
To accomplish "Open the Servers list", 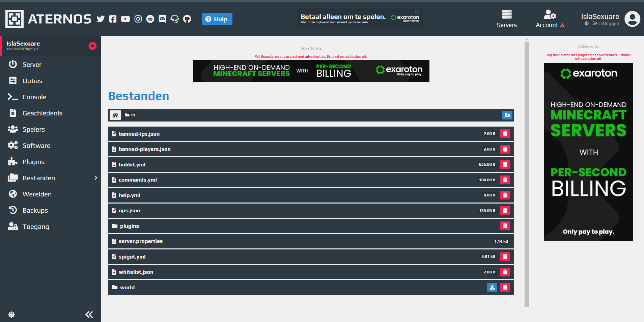I will 507,19.
